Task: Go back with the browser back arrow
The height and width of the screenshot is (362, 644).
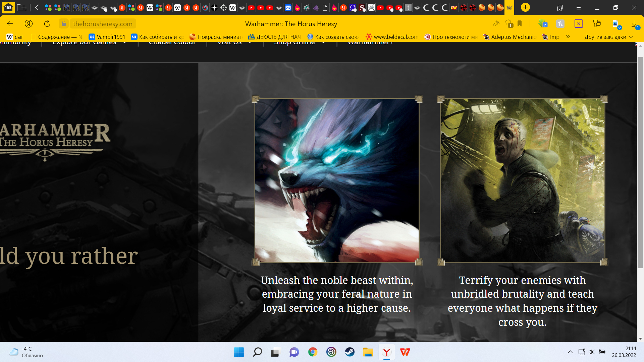Action: pos(10,23)
